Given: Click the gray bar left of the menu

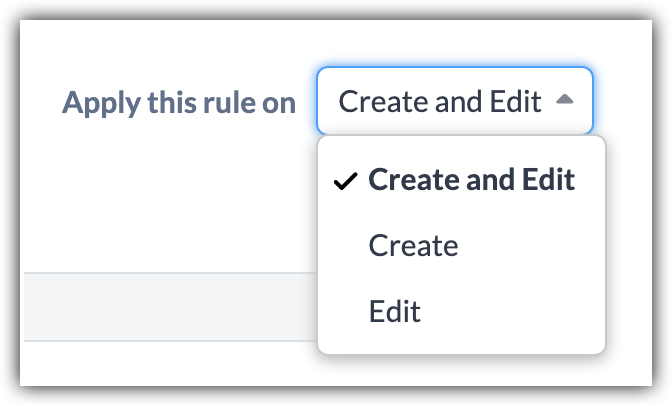Looking at the screenshot, I should pyautogui.click(x=170, y=307).
